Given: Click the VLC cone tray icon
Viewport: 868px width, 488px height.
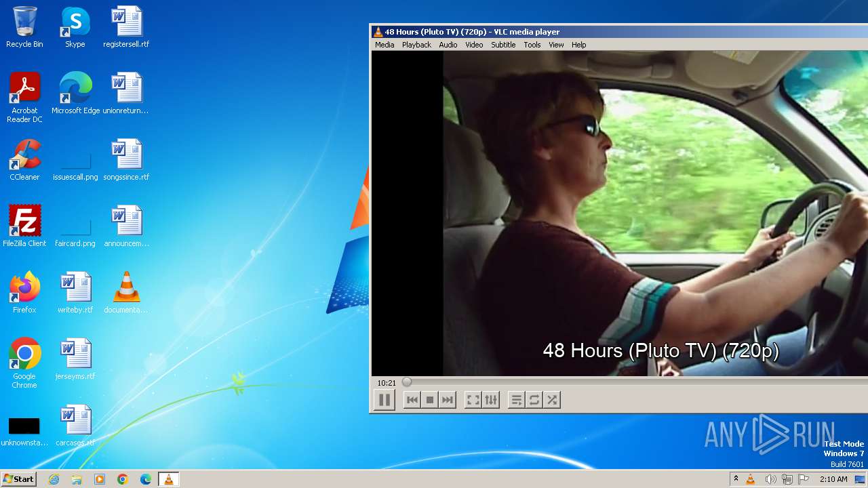Looking at the screenshot, I should coord(751,479).
